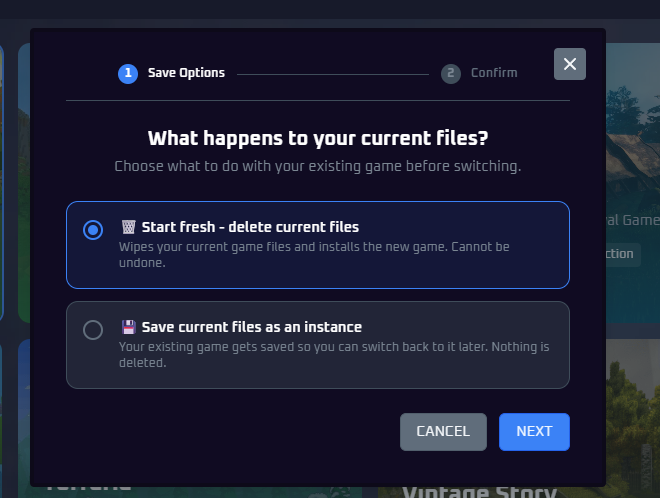
Task: Proceed with the Next button
Action: (x=534, y=431)
